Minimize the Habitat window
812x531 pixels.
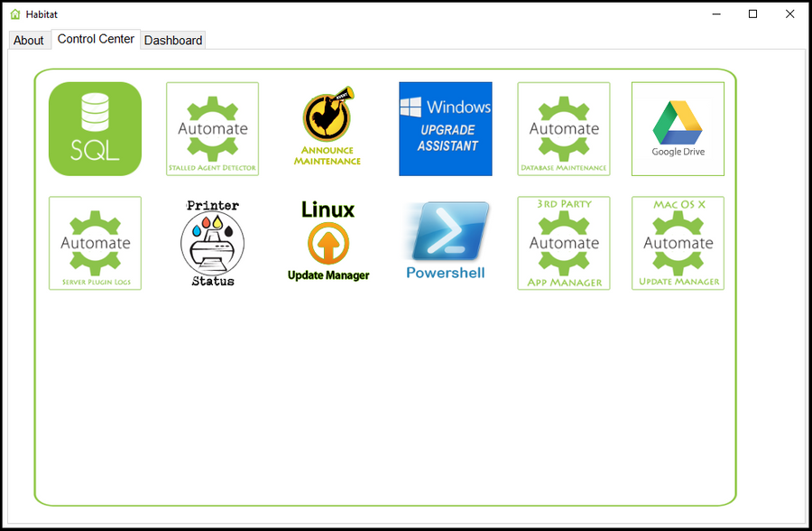[715, 14]
